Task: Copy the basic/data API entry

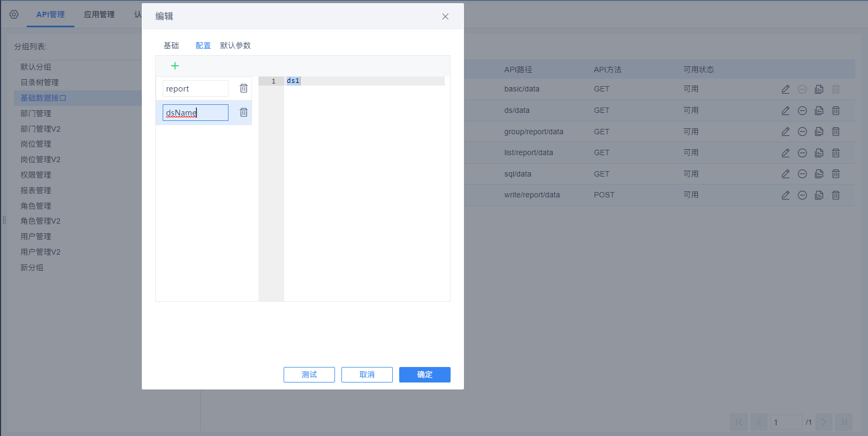Action: click(819, 89)
